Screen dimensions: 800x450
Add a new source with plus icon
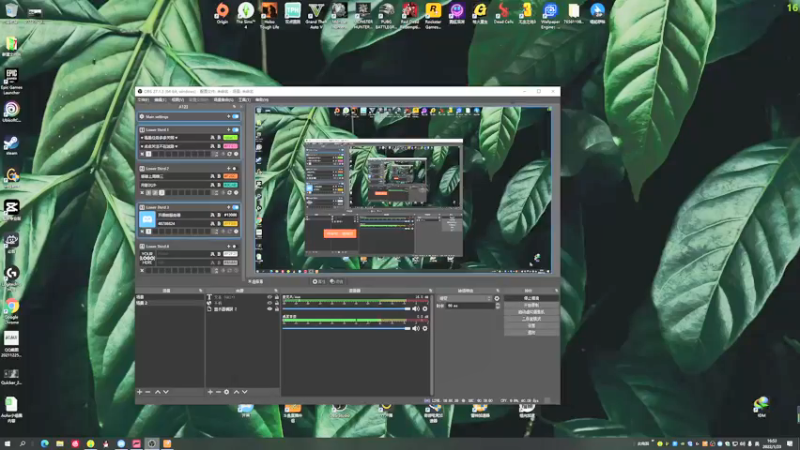(x=210, y=392)
